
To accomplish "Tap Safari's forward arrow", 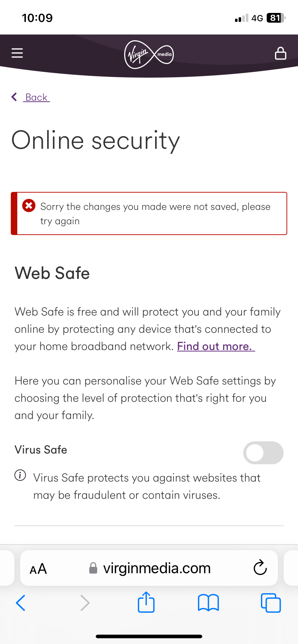I will [85, 603].
